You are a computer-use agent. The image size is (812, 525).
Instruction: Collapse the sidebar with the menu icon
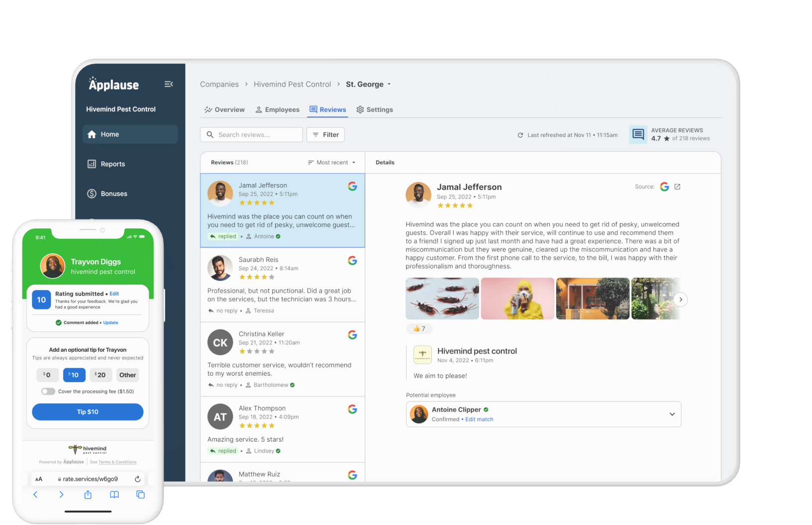[x=169, y=84]
